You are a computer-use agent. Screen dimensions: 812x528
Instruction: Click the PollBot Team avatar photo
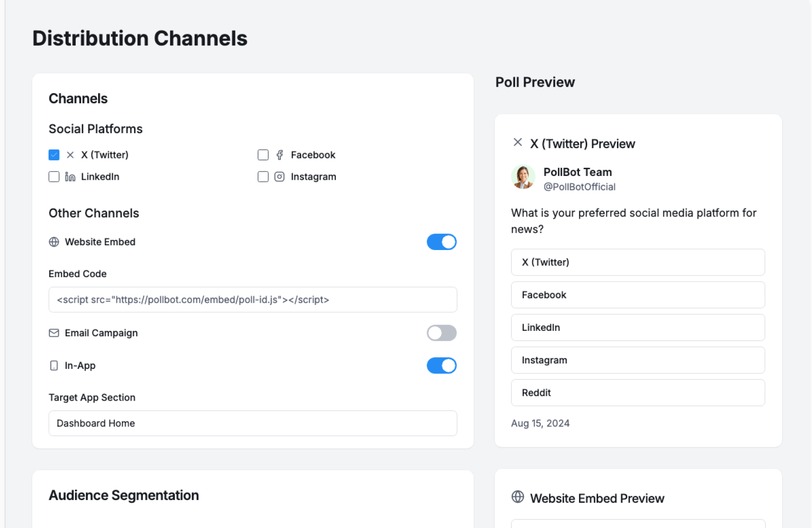point(523,177)
